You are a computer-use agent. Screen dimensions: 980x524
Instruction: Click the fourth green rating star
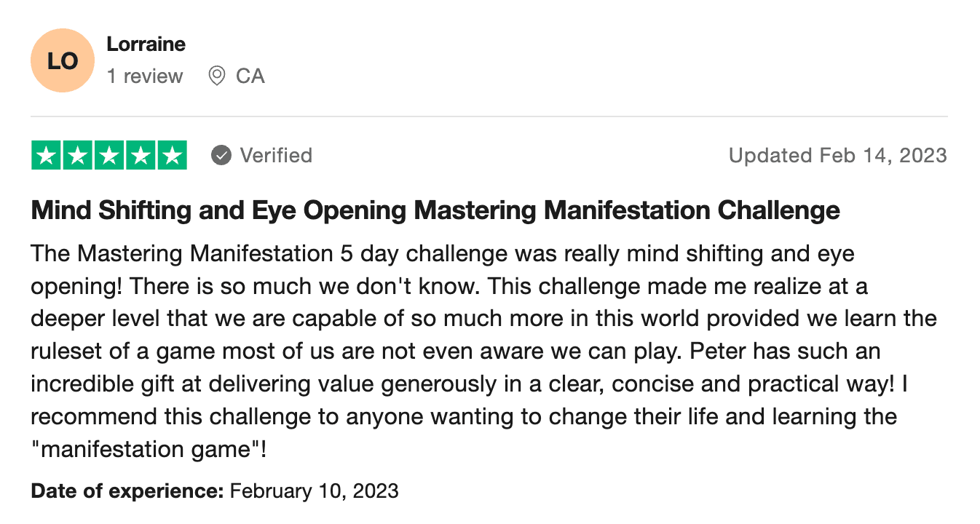[x=141, y=155]
